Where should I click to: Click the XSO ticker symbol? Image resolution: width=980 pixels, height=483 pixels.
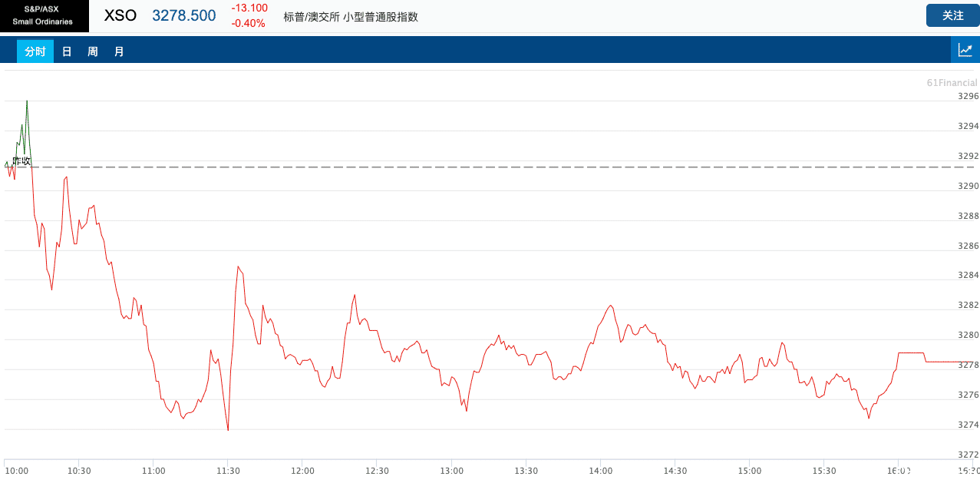(x=120, y=15)
